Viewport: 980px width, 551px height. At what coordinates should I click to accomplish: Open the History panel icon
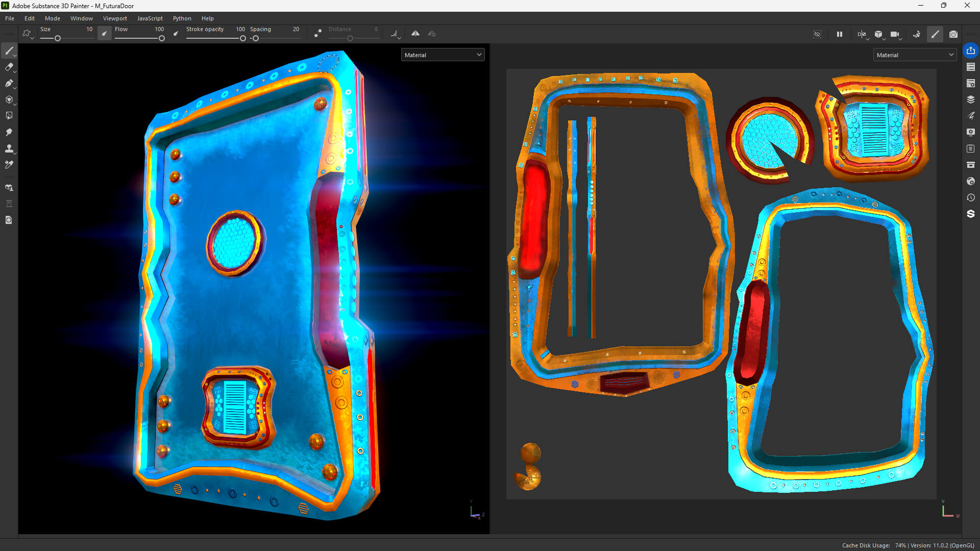pos(971,197)
